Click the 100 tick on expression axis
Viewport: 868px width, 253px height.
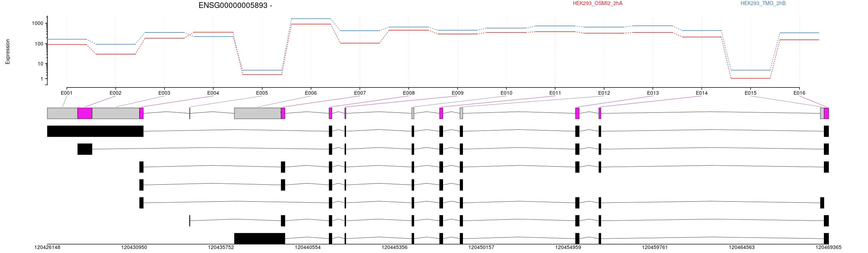(x=39, y=44)
